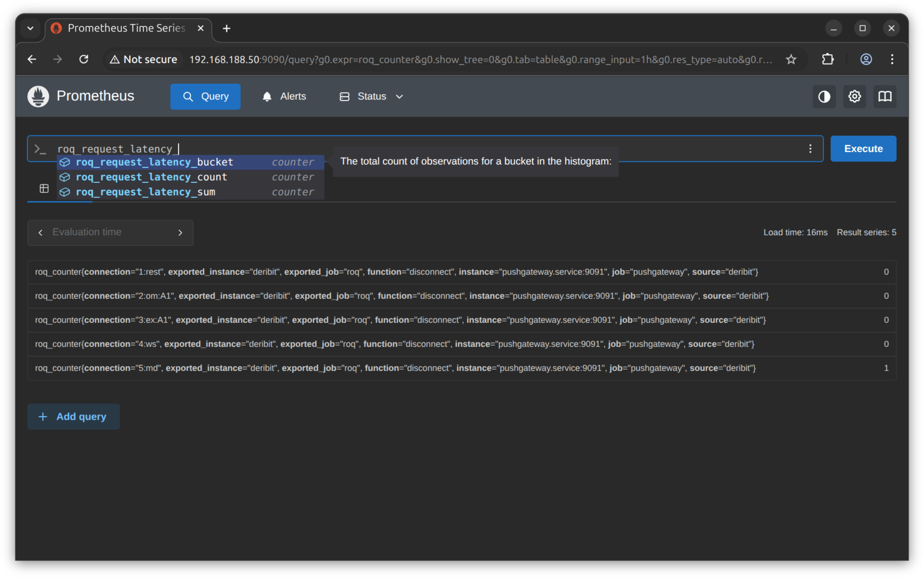
Task: Click the browser forward arrow
Action: point(57,59)
